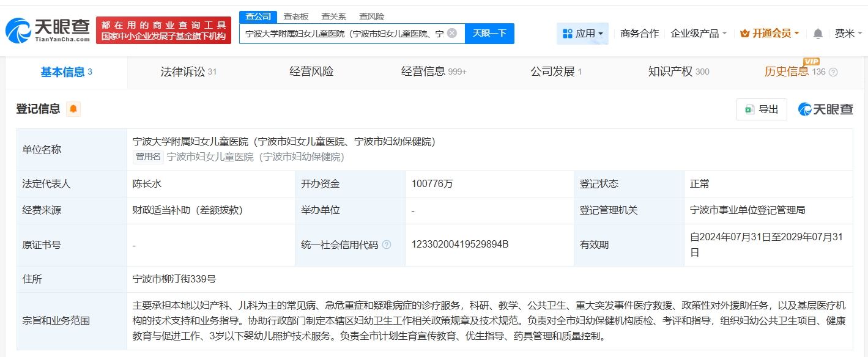This screenshot has width=868, height=357.
Task: Click help icon next to 统一社会信用代码
Action: (x=387, y=245)
